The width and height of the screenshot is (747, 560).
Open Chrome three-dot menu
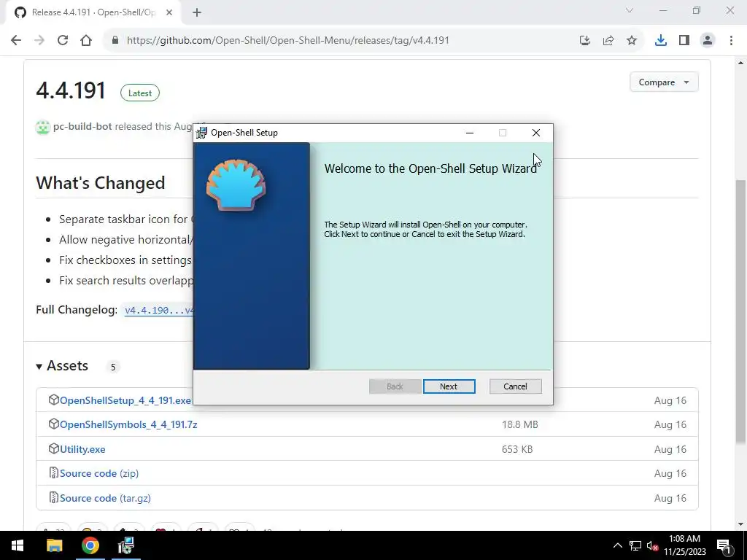click(x=731, y=41)
